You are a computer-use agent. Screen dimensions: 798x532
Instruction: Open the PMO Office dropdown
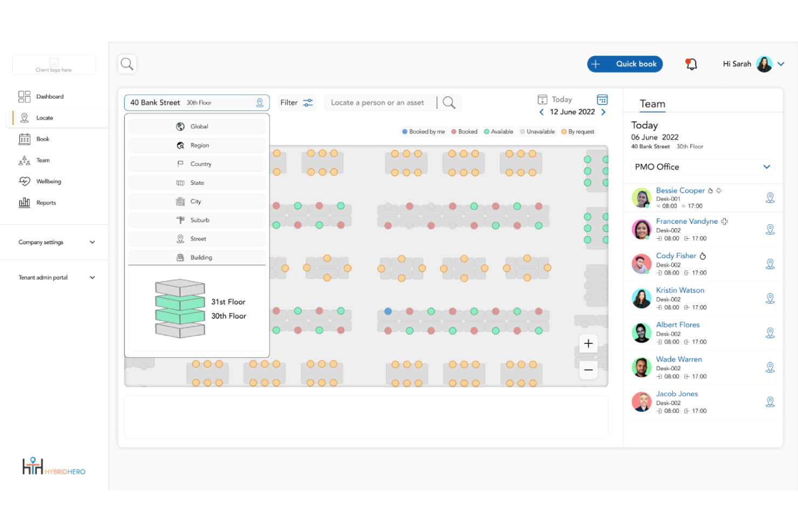(x=702, y=167)
